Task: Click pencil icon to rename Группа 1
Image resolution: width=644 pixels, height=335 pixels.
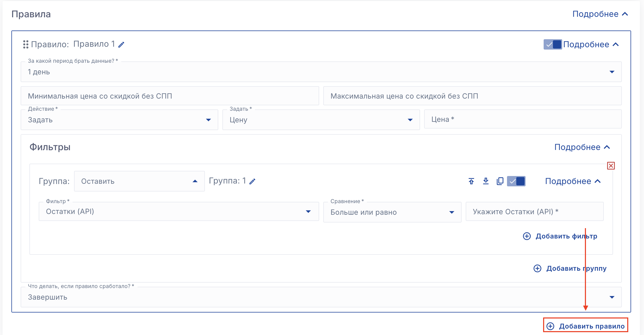Action: (252, 181)
